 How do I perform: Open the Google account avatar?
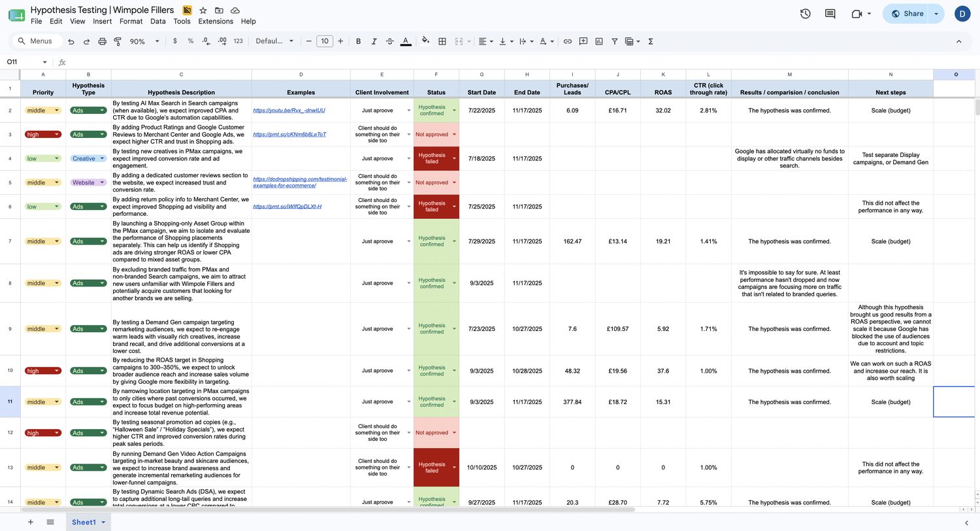click(962, 14)
